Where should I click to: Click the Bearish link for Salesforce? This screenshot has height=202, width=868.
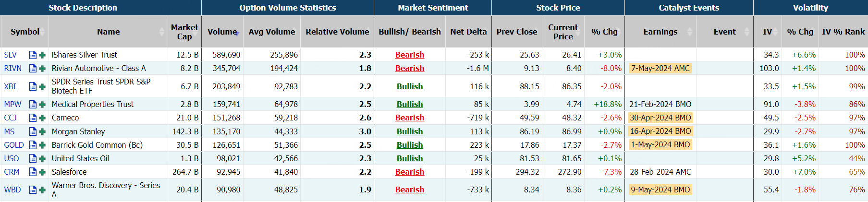click(x=409, y=172)
